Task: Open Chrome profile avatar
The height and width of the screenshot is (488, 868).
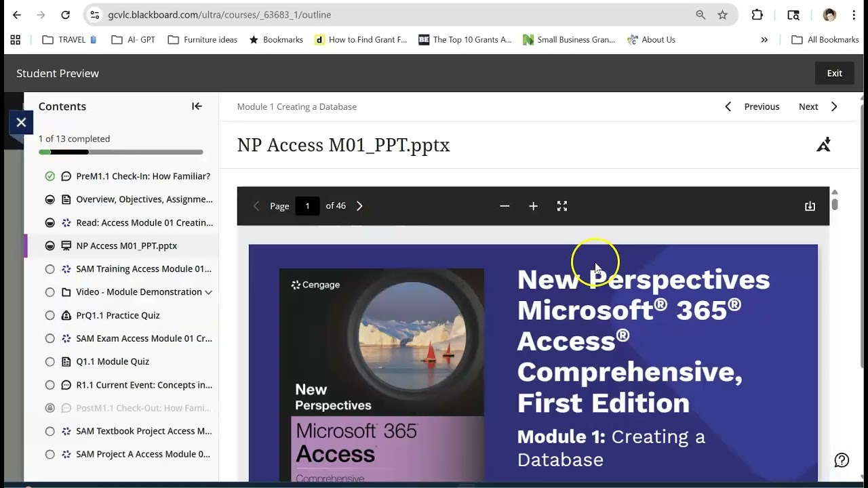Action: click(x=829, y=15)
